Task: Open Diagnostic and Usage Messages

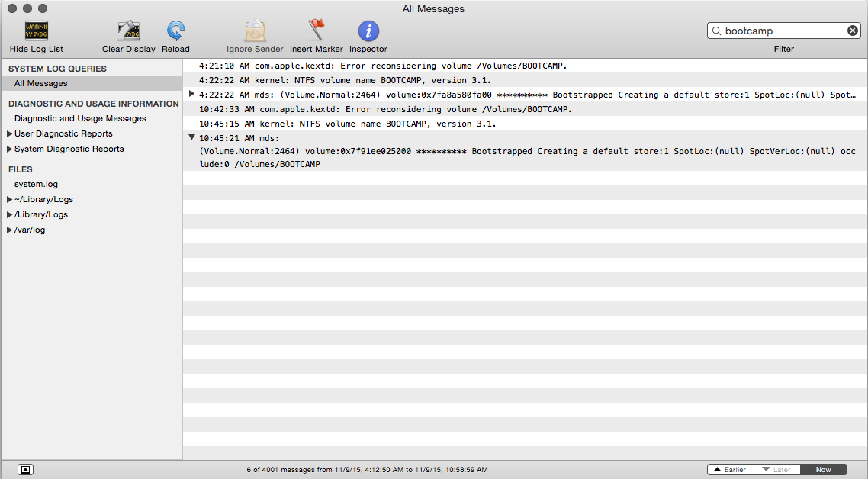Action: point(80,118)
